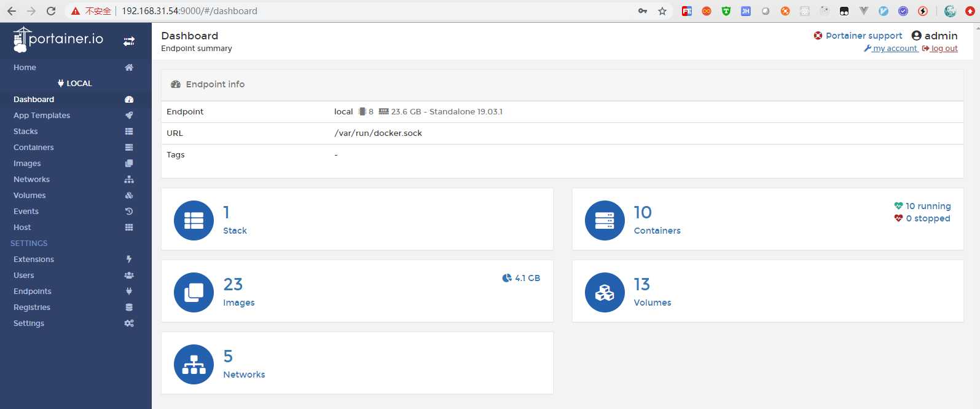Viewport: 980px width, 409px height.
Task: Click the Extensions bolt icon in sidebar
Action: point(129,260)
